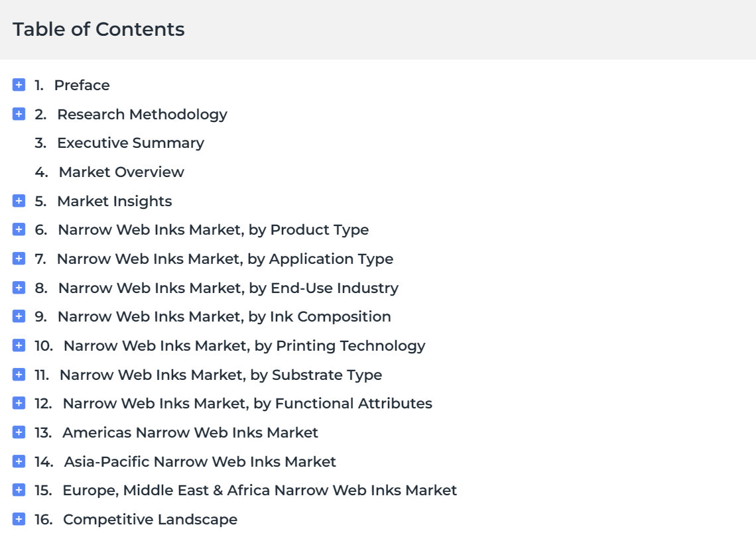Expand the End-Use Industry chapter icon
The width and height of the screenshot is (756, 539).
(19, 287)
